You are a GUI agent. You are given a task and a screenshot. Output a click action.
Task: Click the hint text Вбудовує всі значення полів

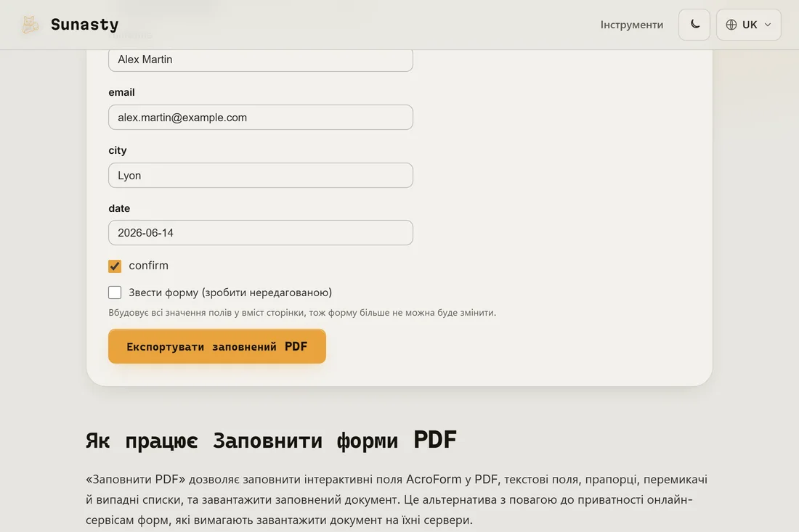(x=302, y=313)
